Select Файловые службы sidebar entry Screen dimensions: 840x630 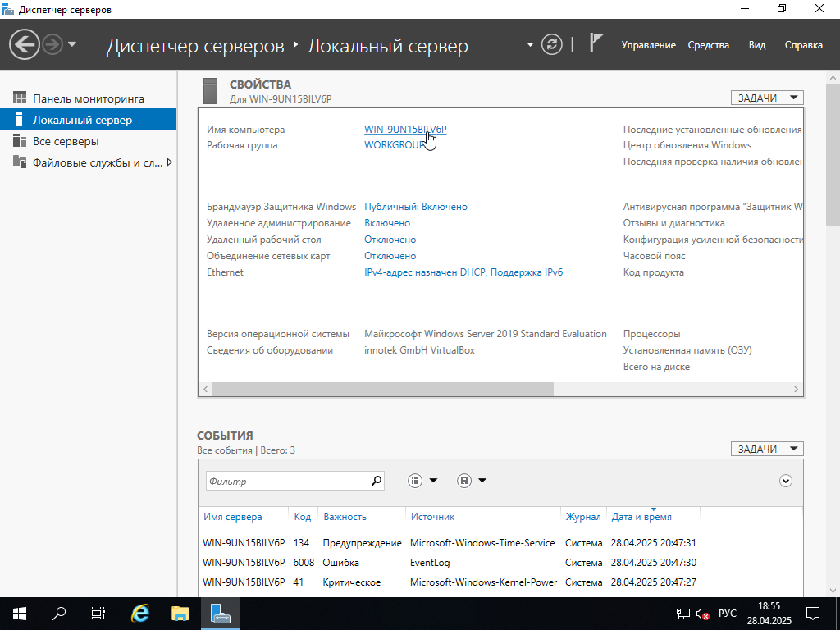click(89, 162)
